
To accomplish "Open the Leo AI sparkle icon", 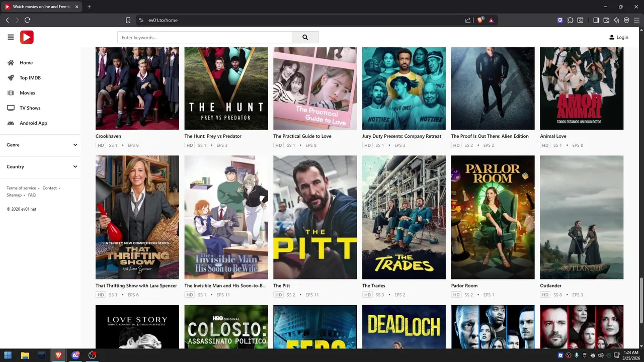I will [616, 20].
